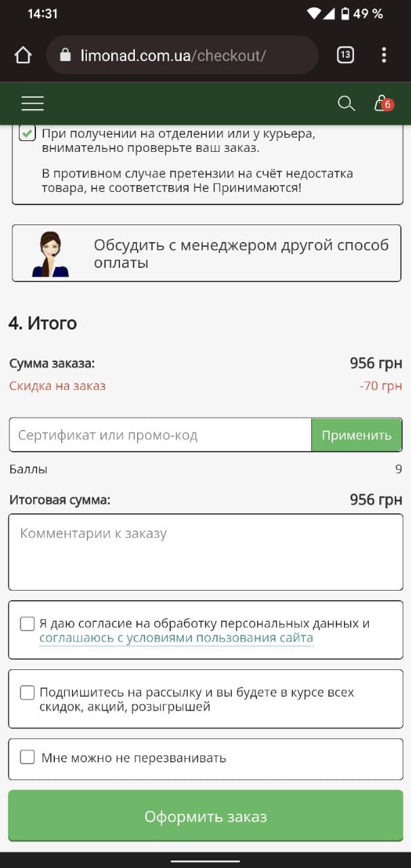Open the shopping cart with 6 items
Screen dimensions: 411x868
coord(383,103)
